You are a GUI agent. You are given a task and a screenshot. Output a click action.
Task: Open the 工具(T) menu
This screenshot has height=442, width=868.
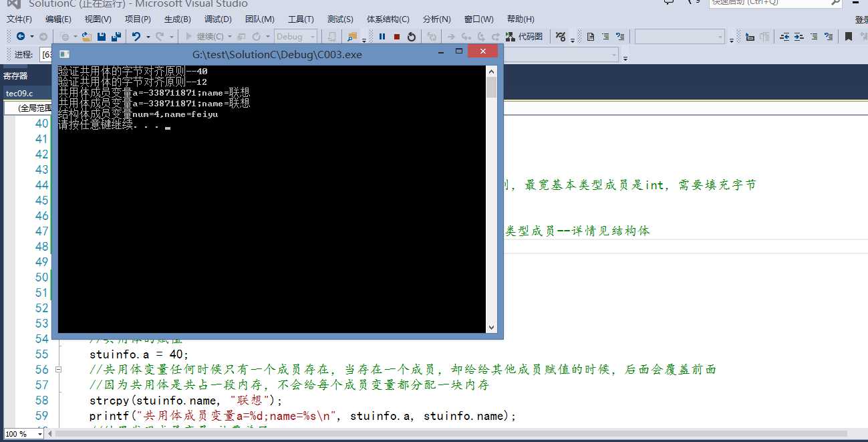(301, 19)
